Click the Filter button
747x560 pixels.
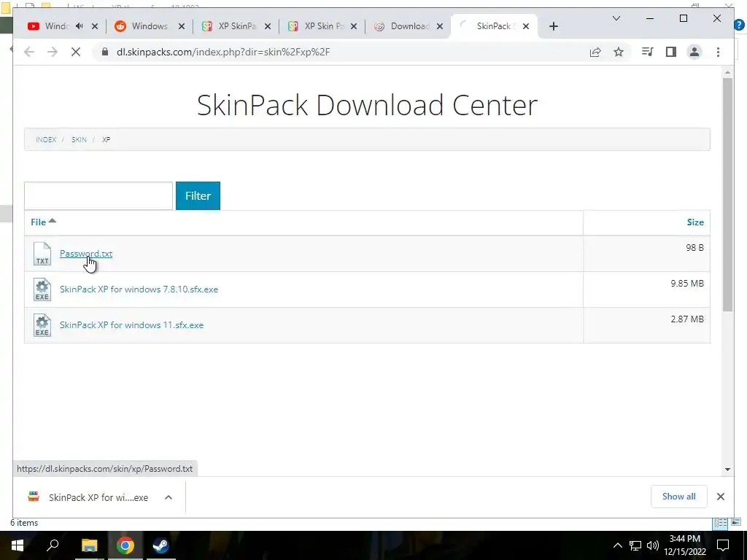coord(198,195)
